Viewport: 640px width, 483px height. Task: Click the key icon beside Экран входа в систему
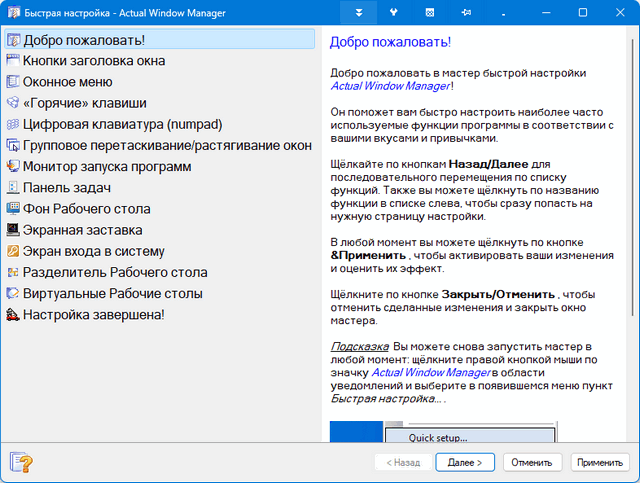tap(13, 251)
